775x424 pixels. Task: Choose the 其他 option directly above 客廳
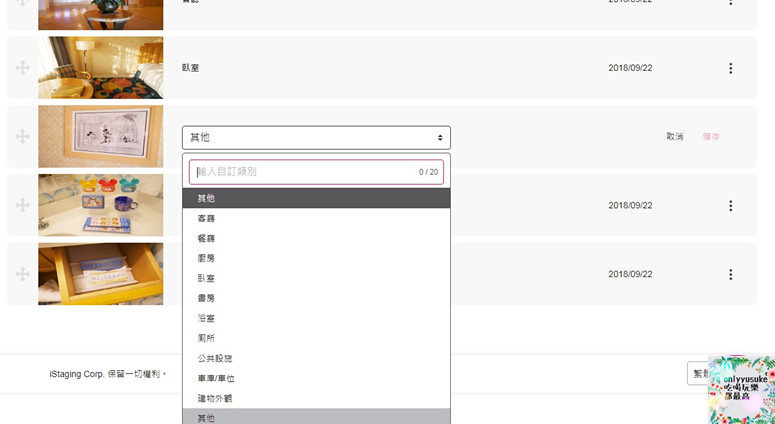tap(316, 198)
